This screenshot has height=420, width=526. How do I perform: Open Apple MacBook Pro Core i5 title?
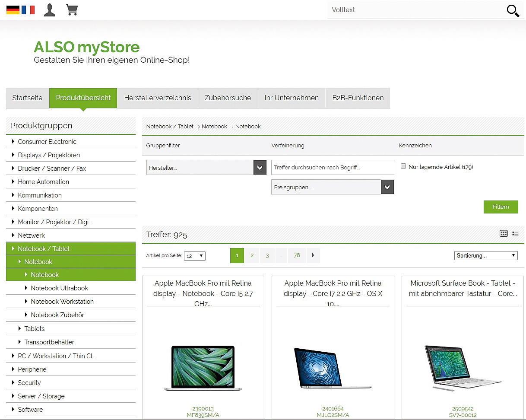click(x=203, y=293)
